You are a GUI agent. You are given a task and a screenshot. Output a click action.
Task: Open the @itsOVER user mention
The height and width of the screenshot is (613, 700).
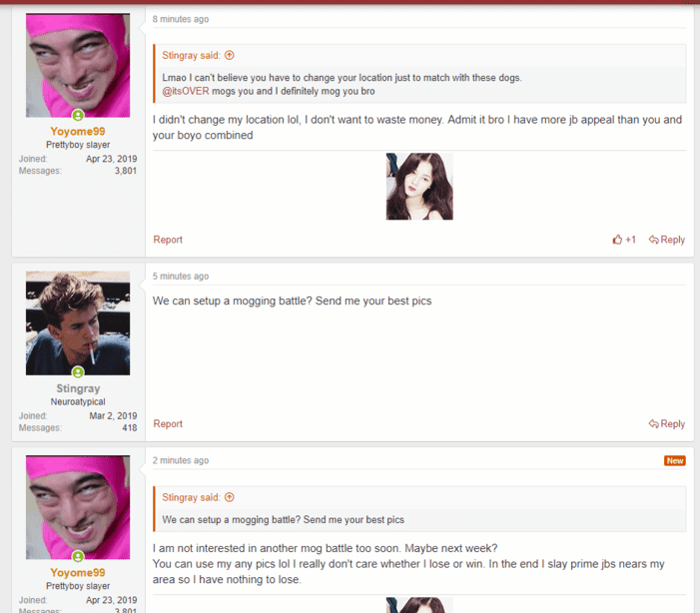coord(186,92)
